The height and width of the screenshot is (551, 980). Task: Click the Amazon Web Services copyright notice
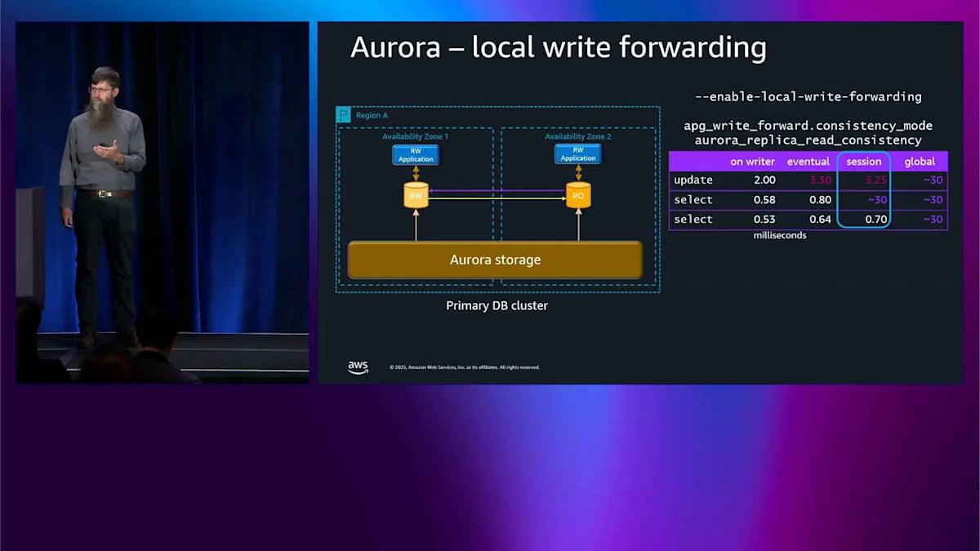pos(465,367)
